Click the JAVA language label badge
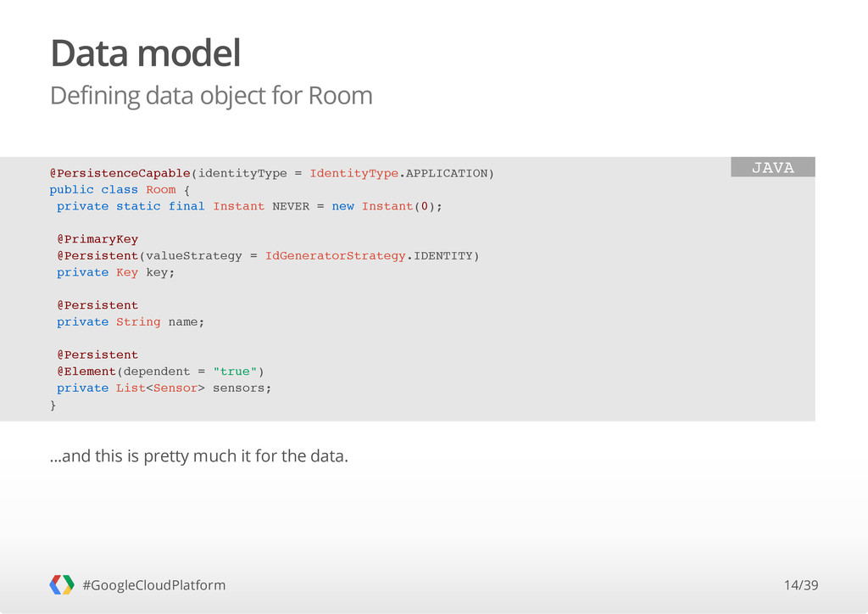 tap(773, 167)
